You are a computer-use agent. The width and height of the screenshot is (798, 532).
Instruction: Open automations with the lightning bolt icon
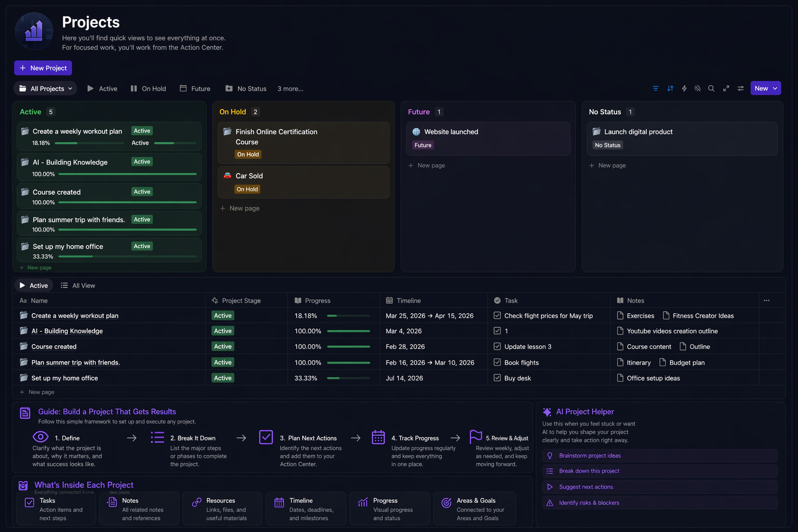pos(684,88)
